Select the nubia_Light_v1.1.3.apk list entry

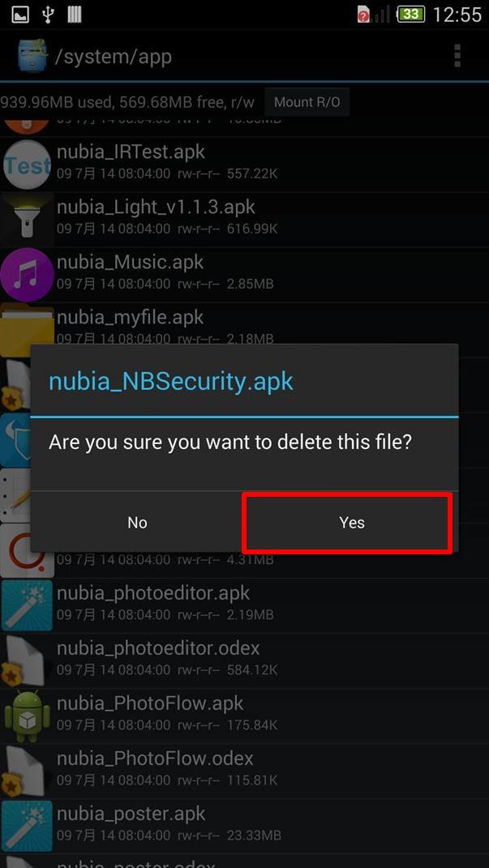[x=244, y=219]
